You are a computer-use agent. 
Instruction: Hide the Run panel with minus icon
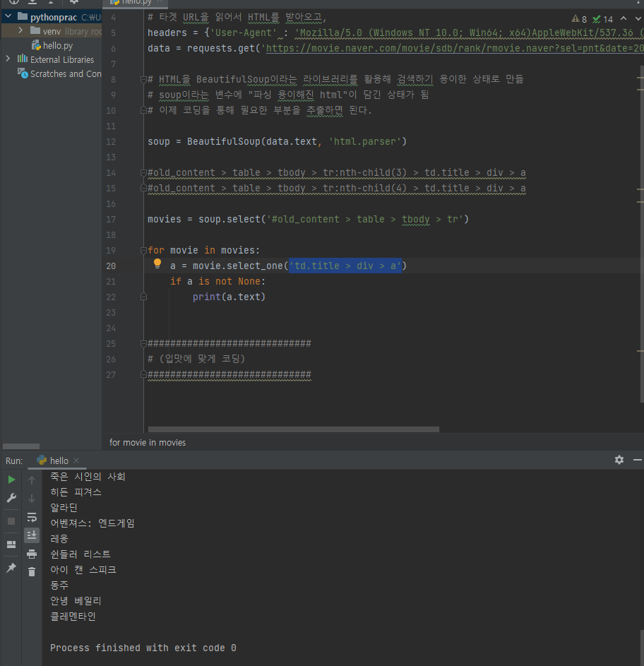(637, 460)
